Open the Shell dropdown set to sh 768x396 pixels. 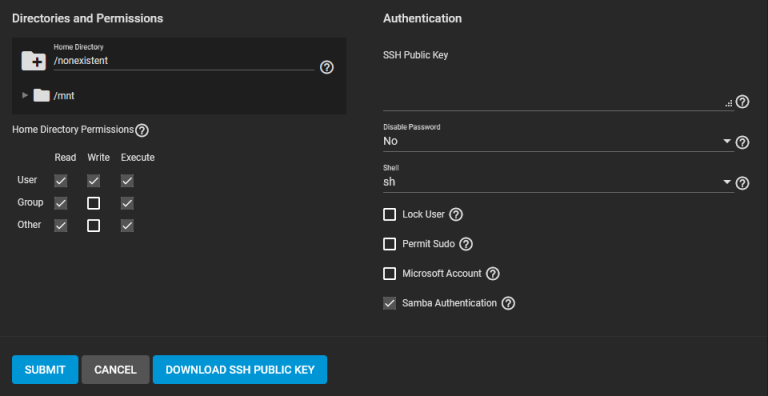click(x=557, y=182)
